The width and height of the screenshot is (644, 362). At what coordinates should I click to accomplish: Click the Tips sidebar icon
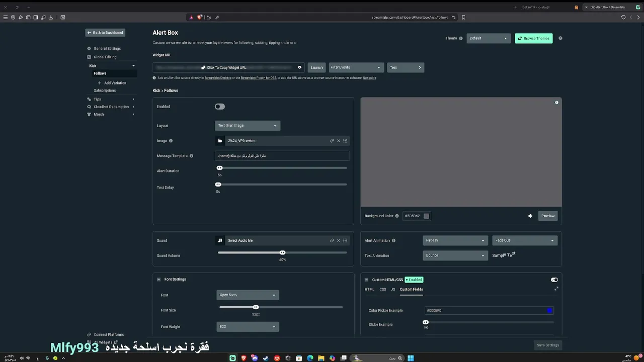[89, 100]
